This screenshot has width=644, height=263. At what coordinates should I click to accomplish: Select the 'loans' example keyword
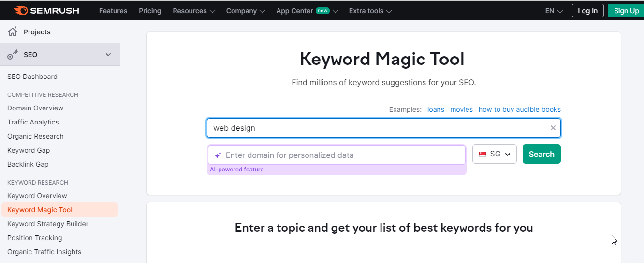click(x=436, y=109)
